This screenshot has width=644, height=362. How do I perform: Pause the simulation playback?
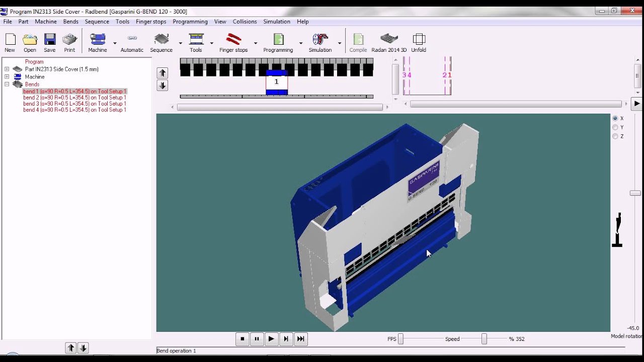pos(257,339)
